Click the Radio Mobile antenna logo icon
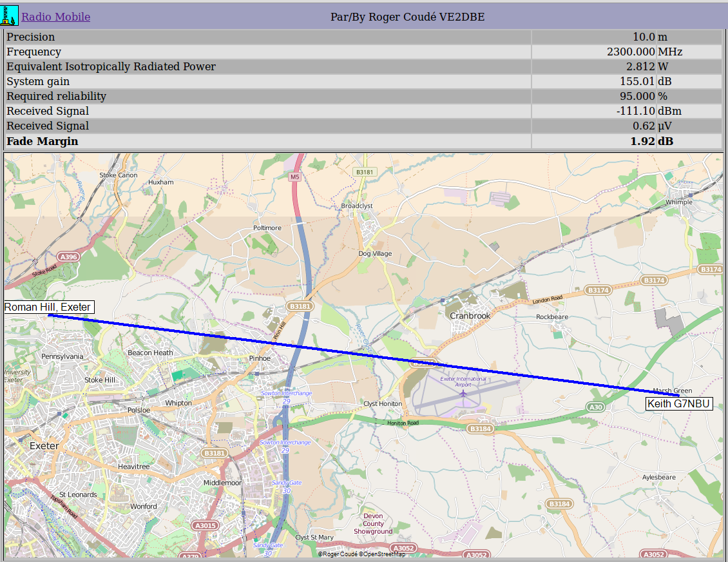 [10, 15]
